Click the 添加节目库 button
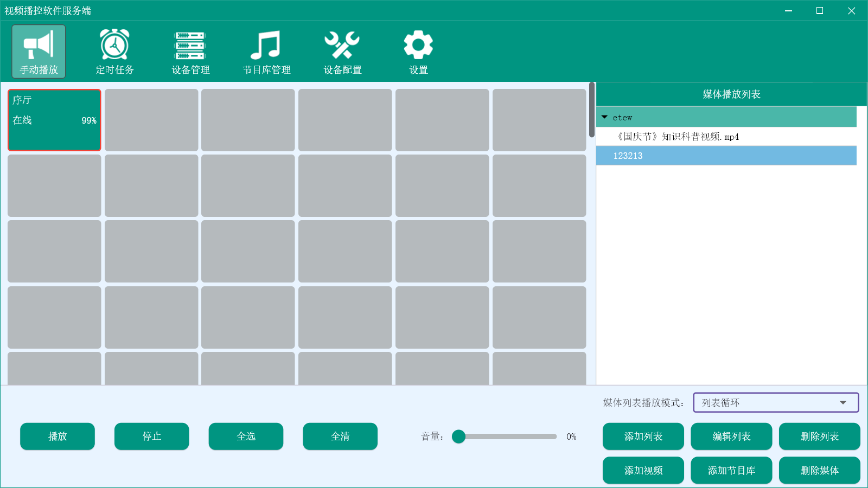Viewport: 868px width, 488px height. [731, 470]
